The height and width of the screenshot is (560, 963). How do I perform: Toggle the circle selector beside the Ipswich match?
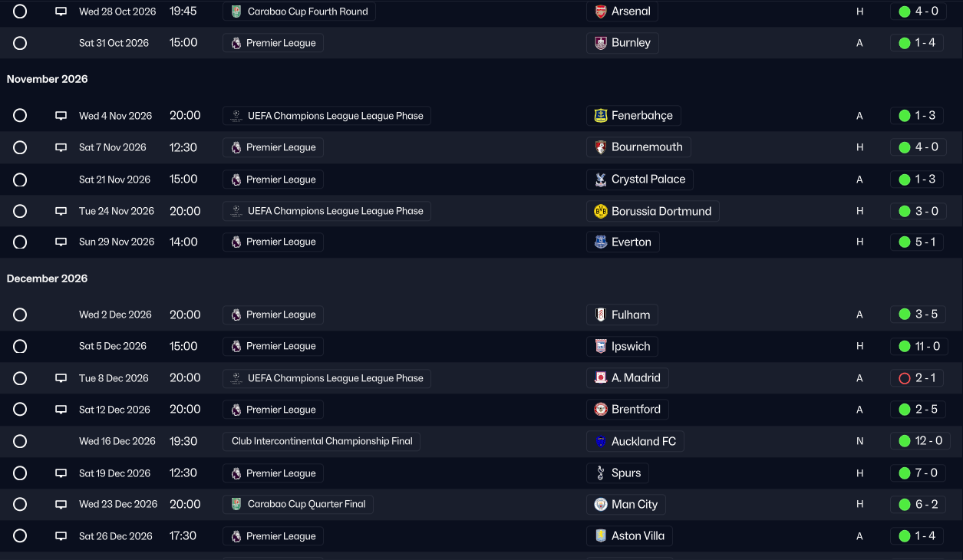[20, 346]
